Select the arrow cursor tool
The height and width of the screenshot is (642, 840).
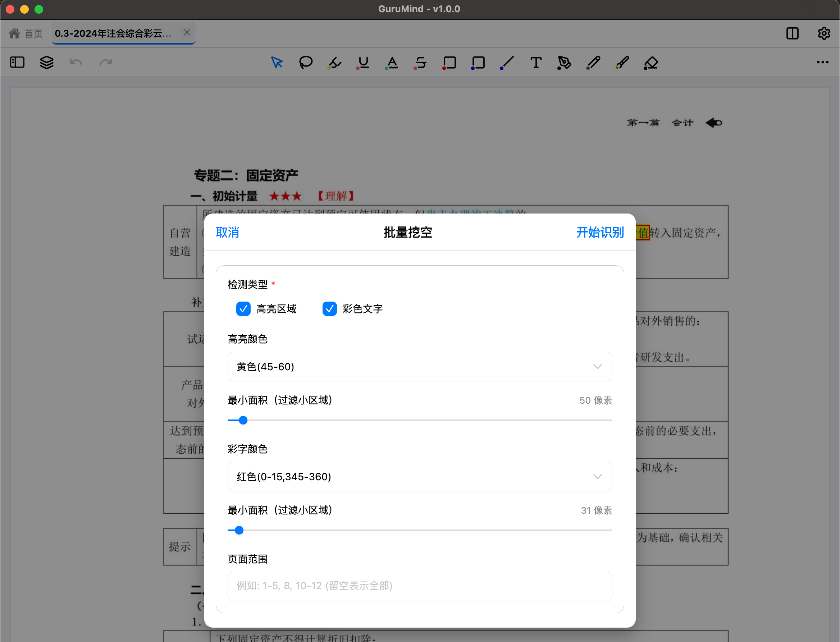tap(277, 62)
